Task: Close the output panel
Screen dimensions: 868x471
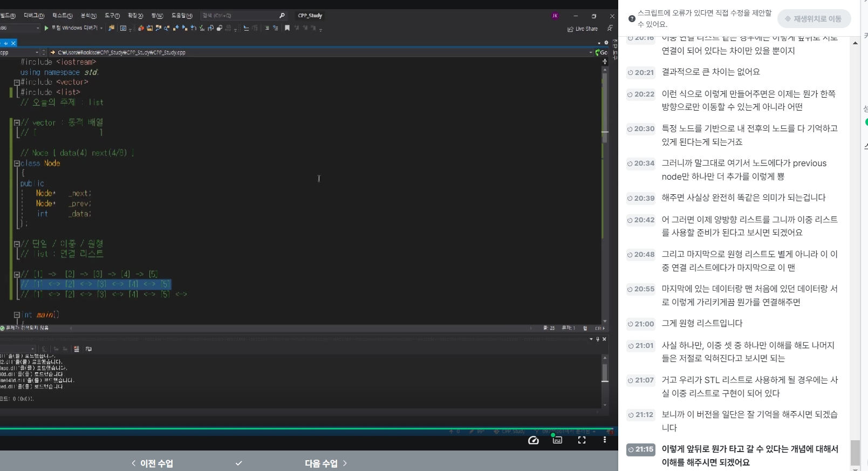Action: [x=604, y=339]
